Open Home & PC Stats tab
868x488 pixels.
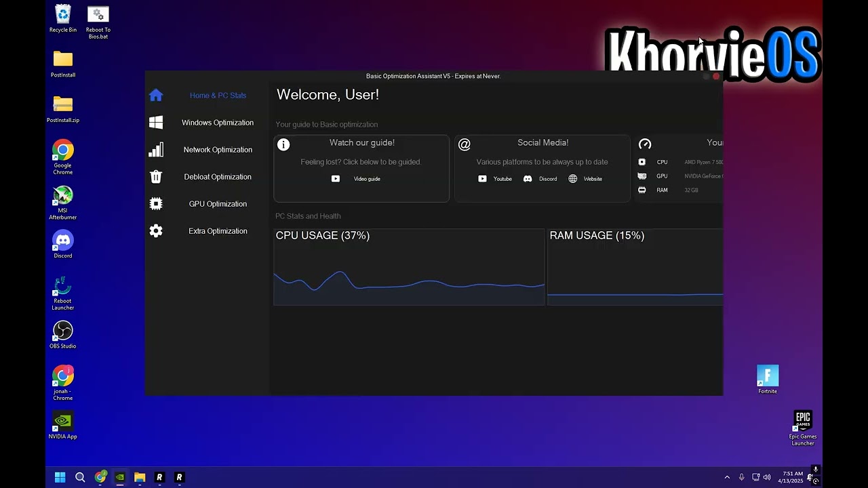coord(218,96)
